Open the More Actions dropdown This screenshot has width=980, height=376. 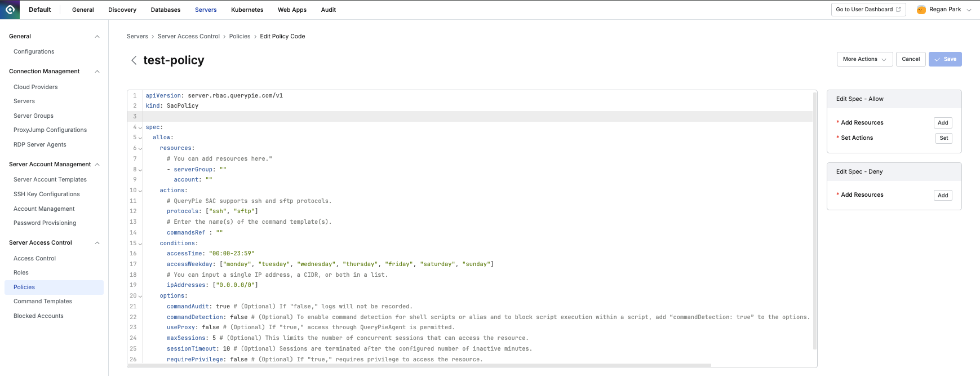click(864, 59)
